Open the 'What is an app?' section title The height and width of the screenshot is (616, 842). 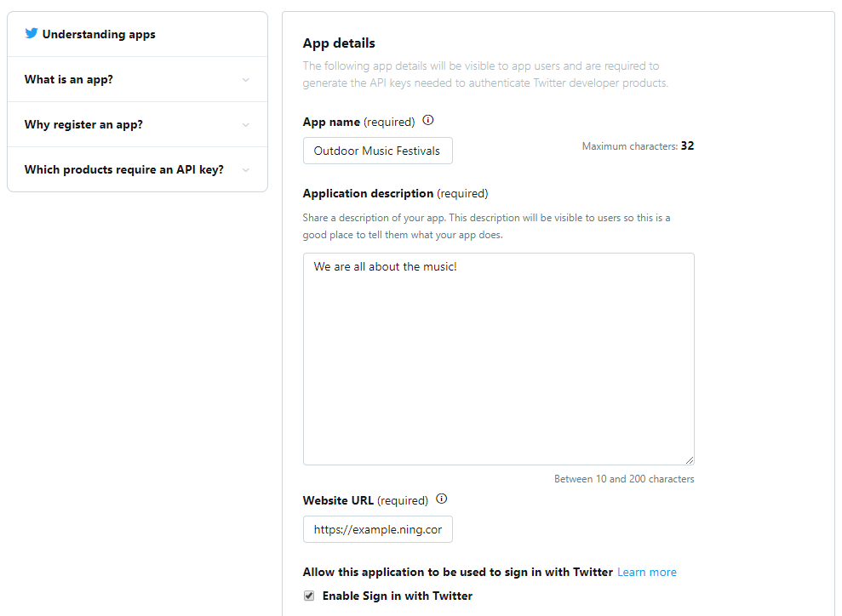[x=69, y=79]
